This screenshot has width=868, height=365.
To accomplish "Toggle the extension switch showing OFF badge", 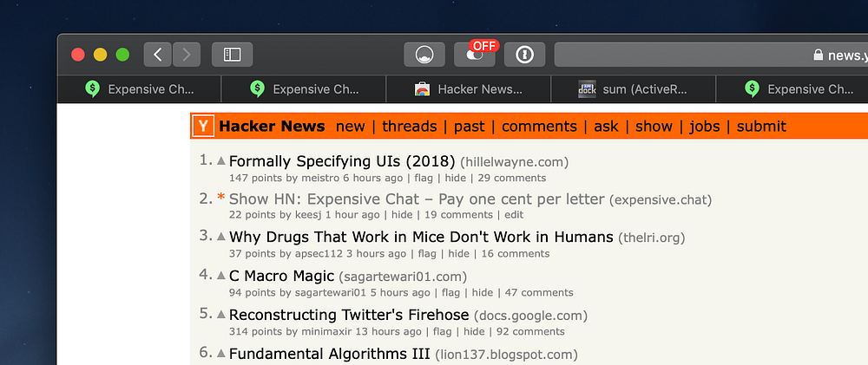I will coord(475,55).
